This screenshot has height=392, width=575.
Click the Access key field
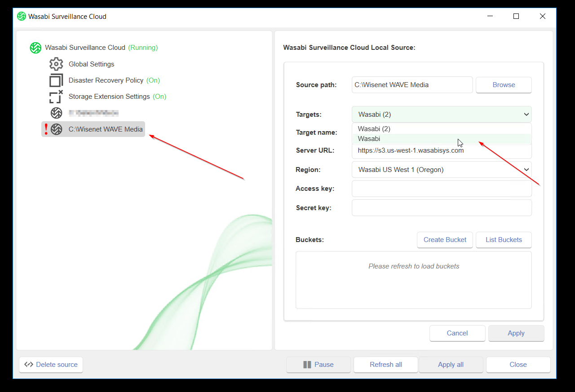442,189
